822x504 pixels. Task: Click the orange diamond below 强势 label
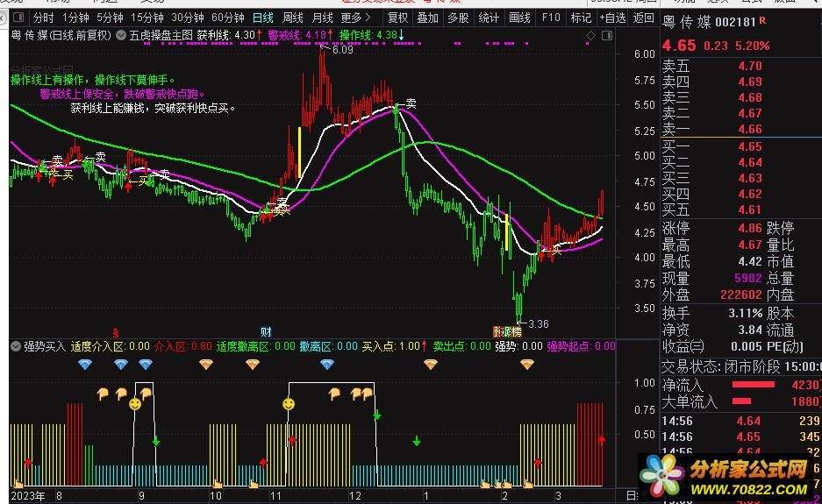(527, 364)
